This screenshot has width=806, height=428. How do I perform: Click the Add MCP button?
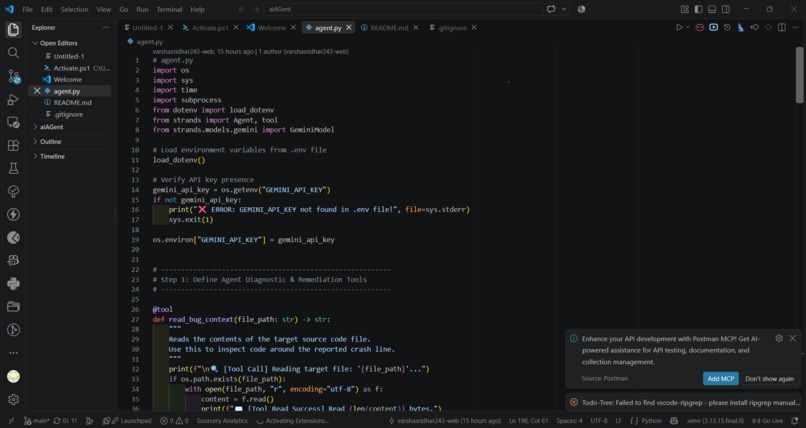click(721, 379)
